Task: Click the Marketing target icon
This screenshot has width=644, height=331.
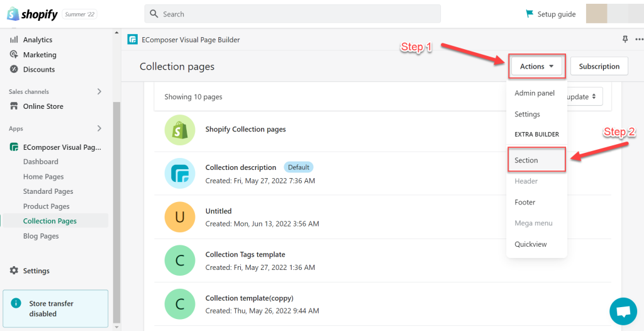Action: pos(14,54)
